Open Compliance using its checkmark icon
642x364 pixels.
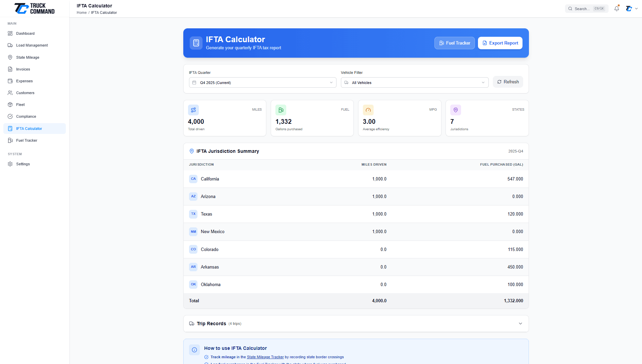tap(10, 116)
